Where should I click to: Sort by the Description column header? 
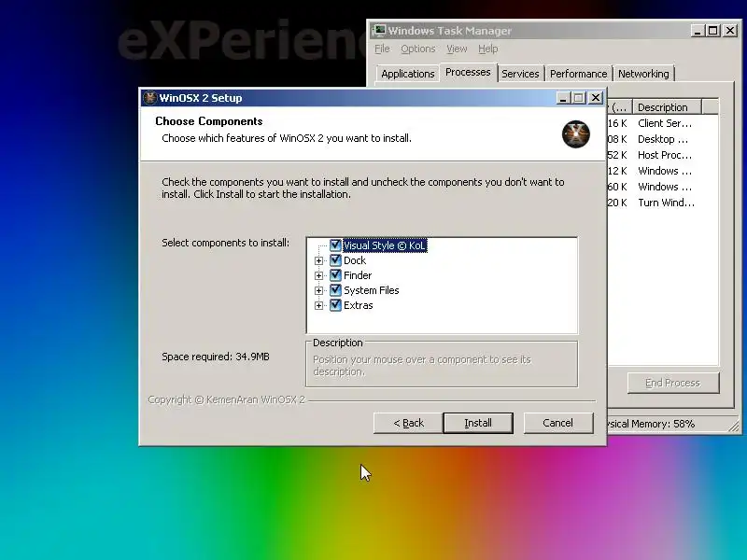click(668, 107)
